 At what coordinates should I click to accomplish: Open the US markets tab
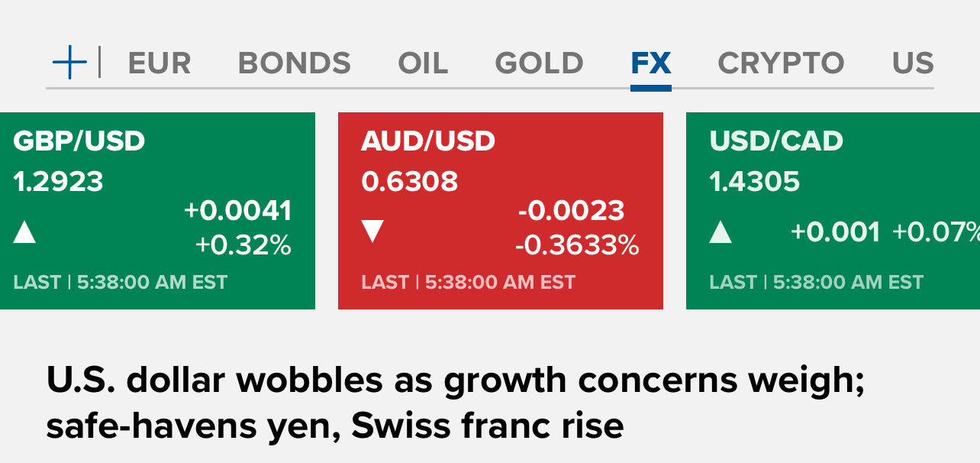913,63
